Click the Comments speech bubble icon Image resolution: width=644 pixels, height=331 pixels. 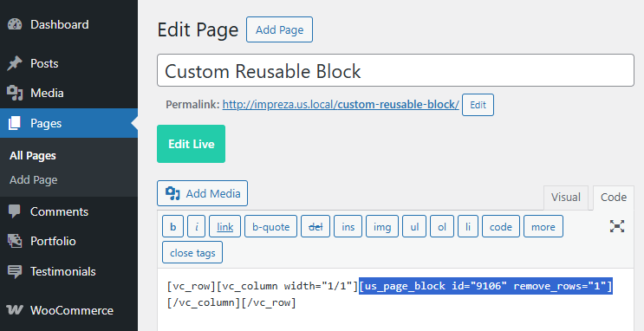(x=15, y=212)
